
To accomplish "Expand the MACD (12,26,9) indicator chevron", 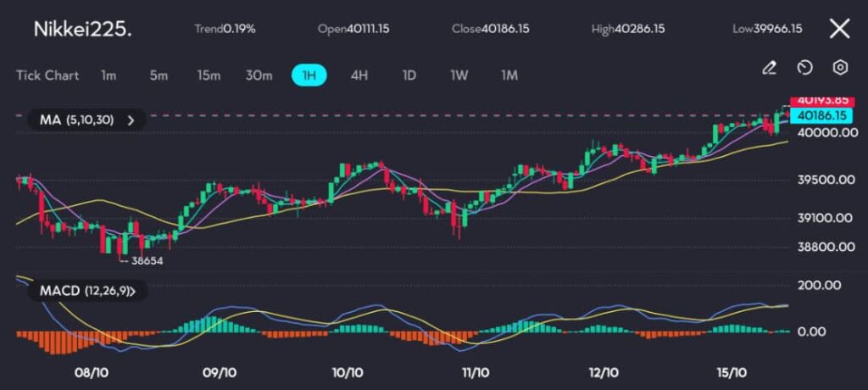I will click(141, 291).
